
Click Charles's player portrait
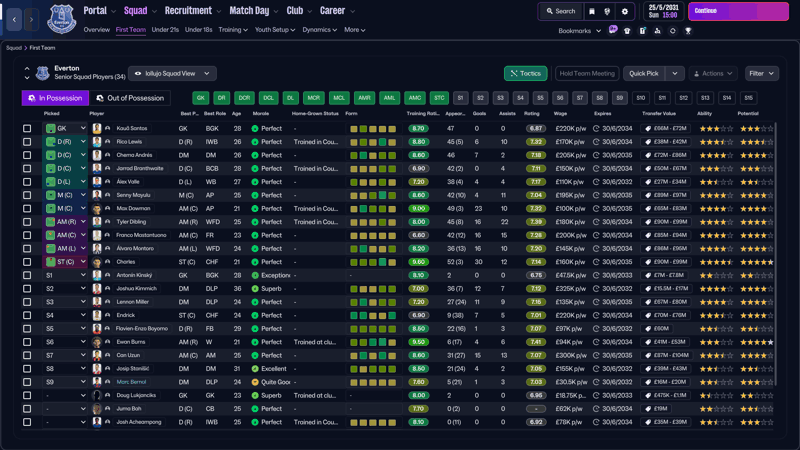click(x=96, y=262)
